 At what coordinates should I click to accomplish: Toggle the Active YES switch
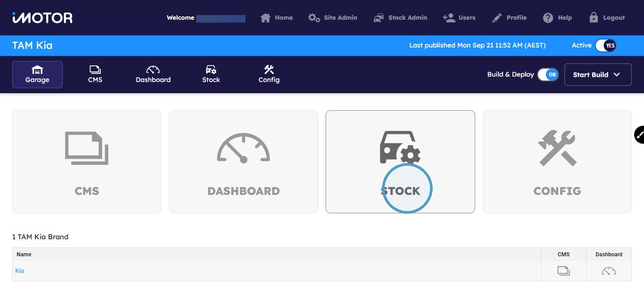point(606,45)
